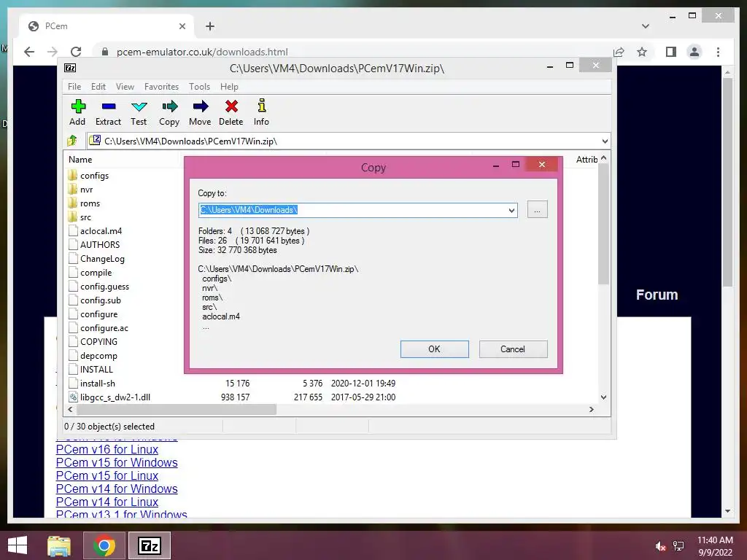This screenshot has height=560, width=747.
Task: Select the COPYING file
Action: 93,342
